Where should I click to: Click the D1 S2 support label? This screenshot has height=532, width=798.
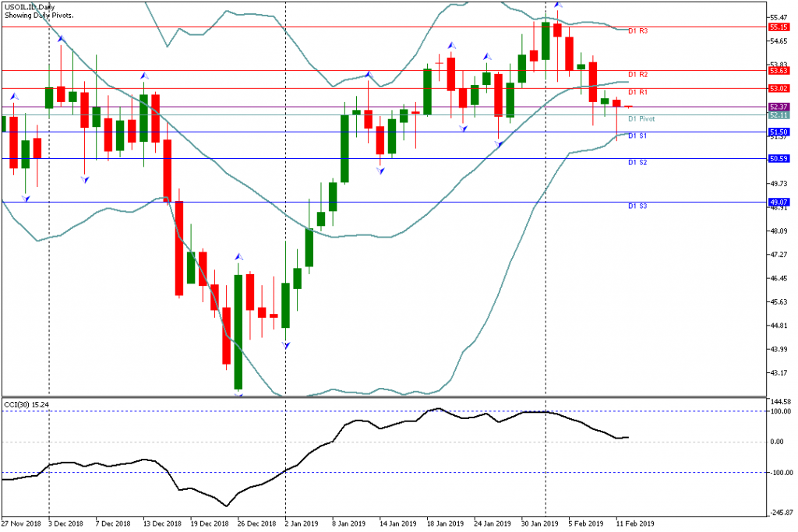637,163
